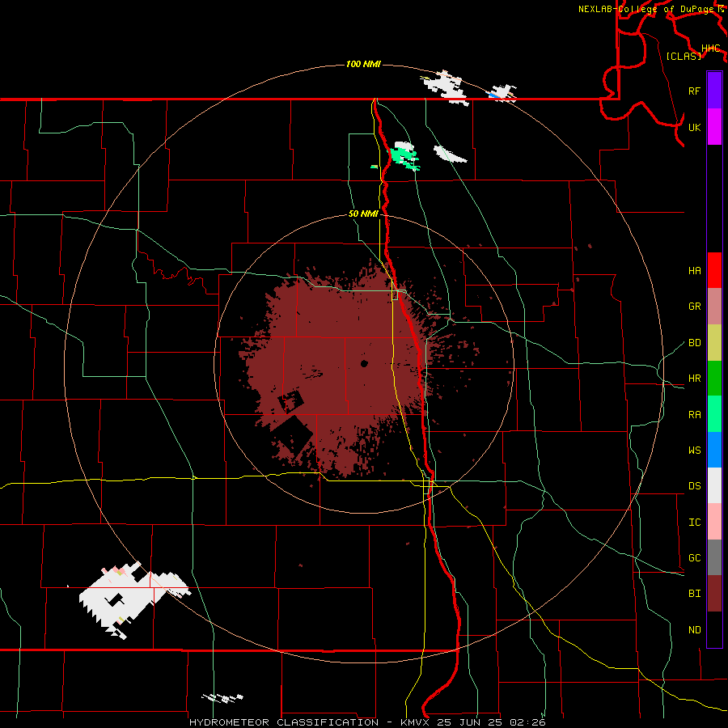Click the DS white color swatch
Image resolution: width=728 pixels, height=728 pixels.
coord(714,485)
